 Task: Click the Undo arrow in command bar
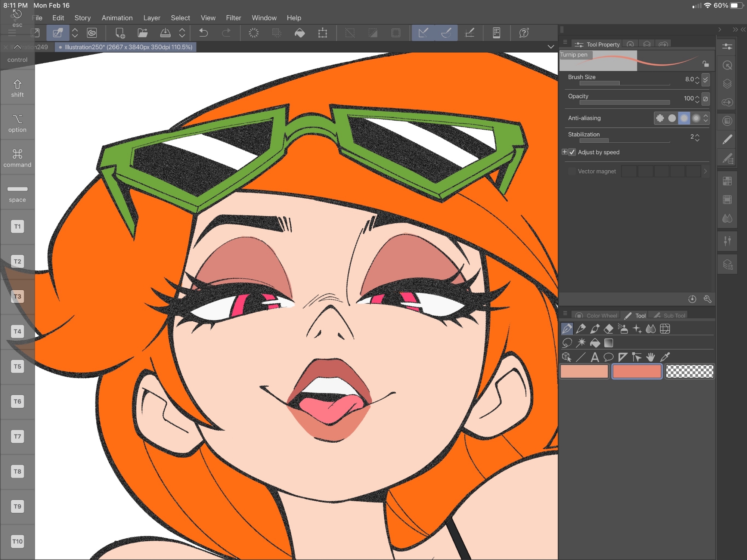pos(204,33)
